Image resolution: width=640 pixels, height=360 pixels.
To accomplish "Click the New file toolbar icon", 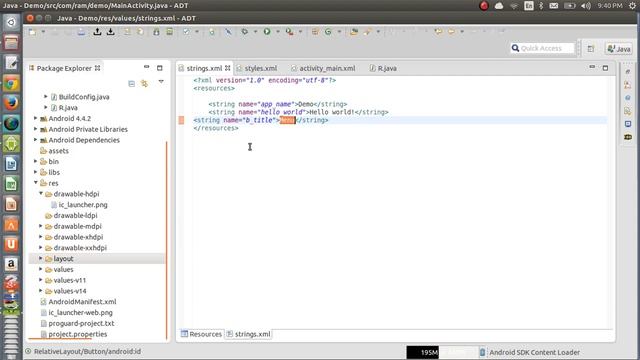I will pyautogui.click(x=32, y=32).
